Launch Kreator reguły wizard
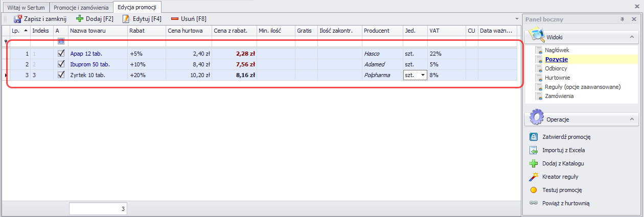 pyautogui.click(x=560, y=177)
